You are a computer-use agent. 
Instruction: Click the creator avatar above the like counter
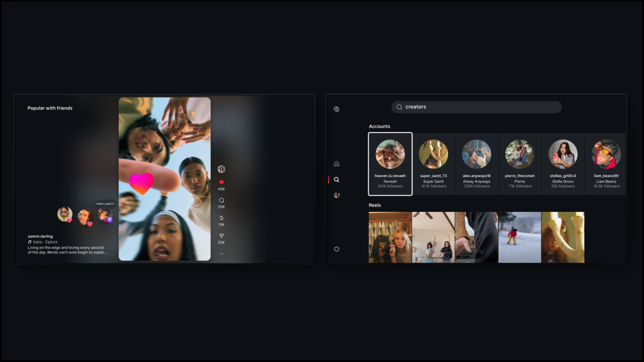click(x=221, y=168)
